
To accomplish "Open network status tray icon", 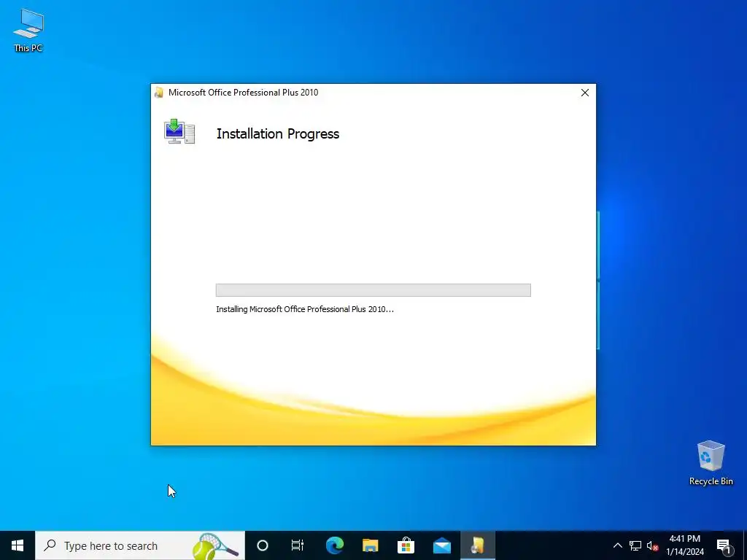I will pyautogui.click(x=635, y=545).
